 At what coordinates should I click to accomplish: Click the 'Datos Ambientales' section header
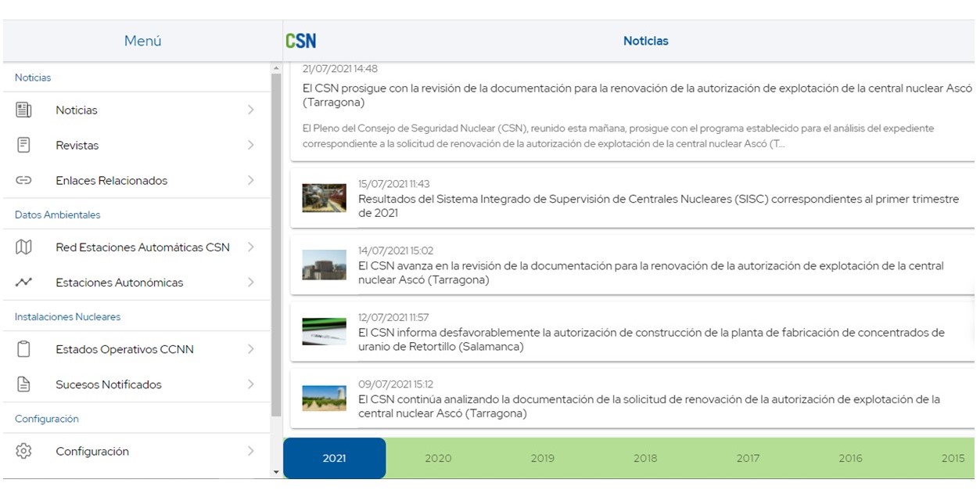[58, 215]
